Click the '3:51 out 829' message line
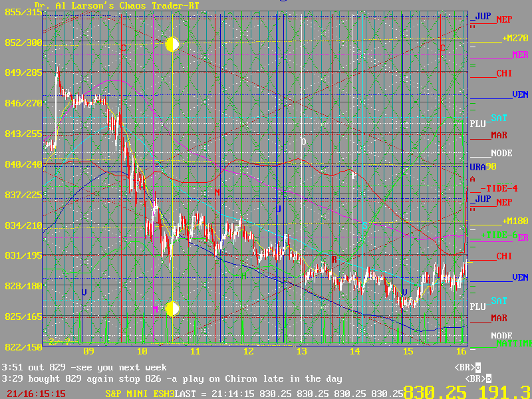 click(x=84, y=367)
